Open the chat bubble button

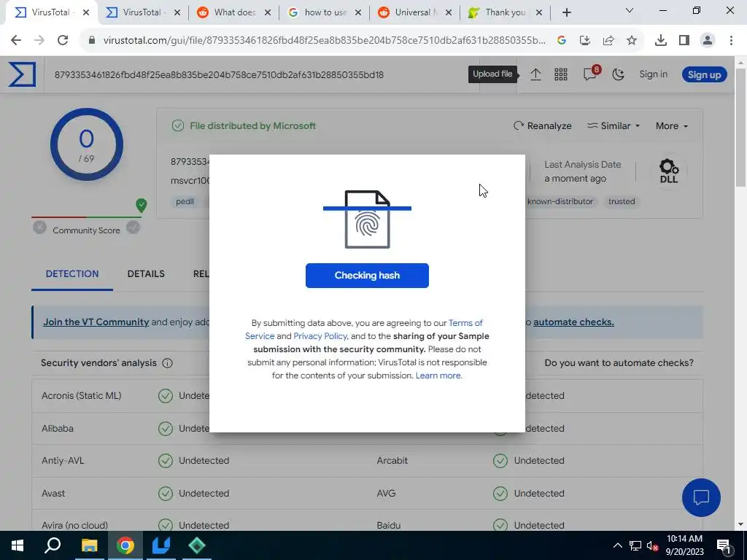click(701, 497)
